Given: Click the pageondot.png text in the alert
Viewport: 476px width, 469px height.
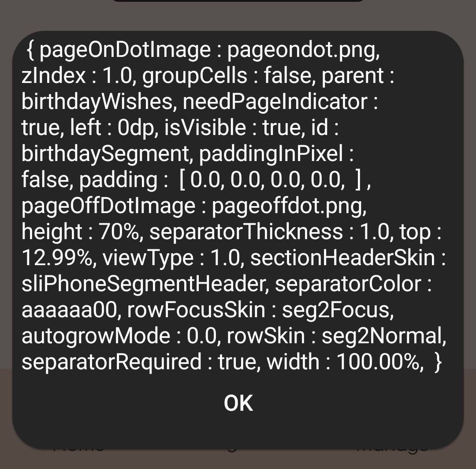Looking at the screenshot, I should pyautogui.click(x=303, y=50).
